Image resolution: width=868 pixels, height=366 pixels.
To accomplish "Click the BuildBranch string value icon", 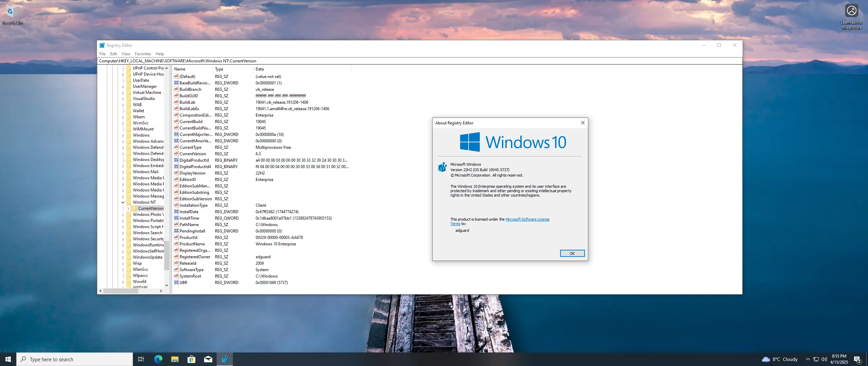I will point(176,89).
